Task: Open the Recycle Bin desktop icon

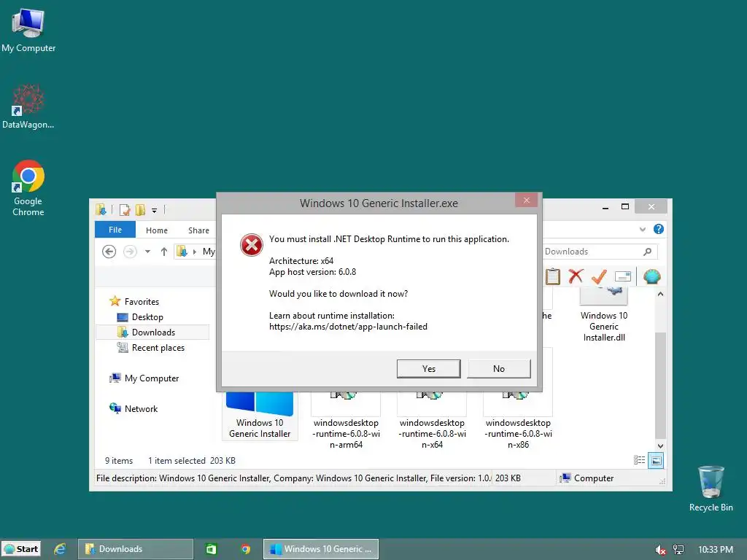Action: coord(711,489)
